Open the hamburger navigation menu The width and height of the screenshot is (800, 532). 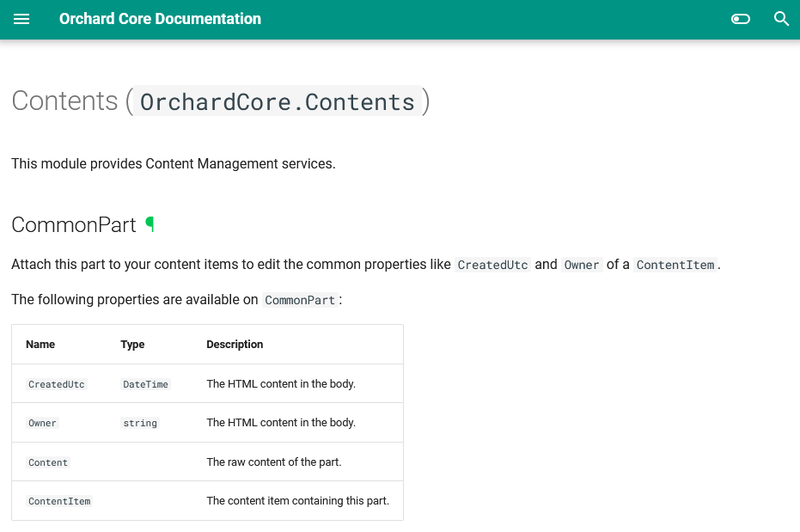pos(21,20)
